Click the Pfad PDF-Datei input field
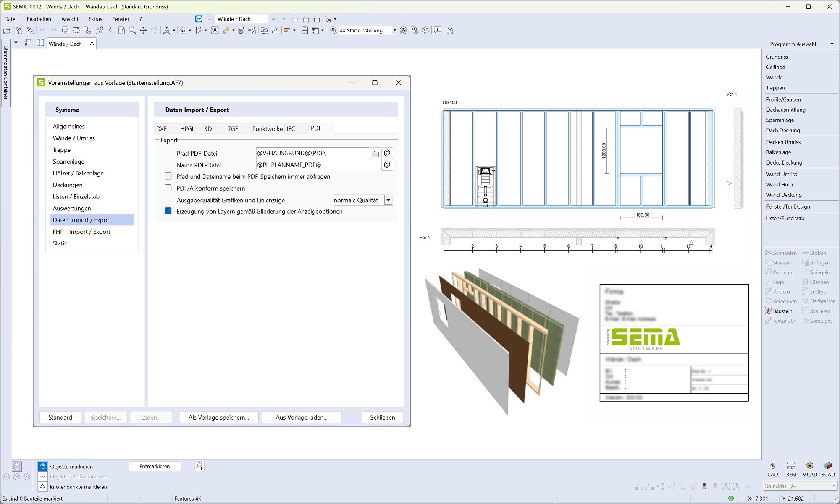The height and width of the screenshot is (504, 840). coord(312,153)
